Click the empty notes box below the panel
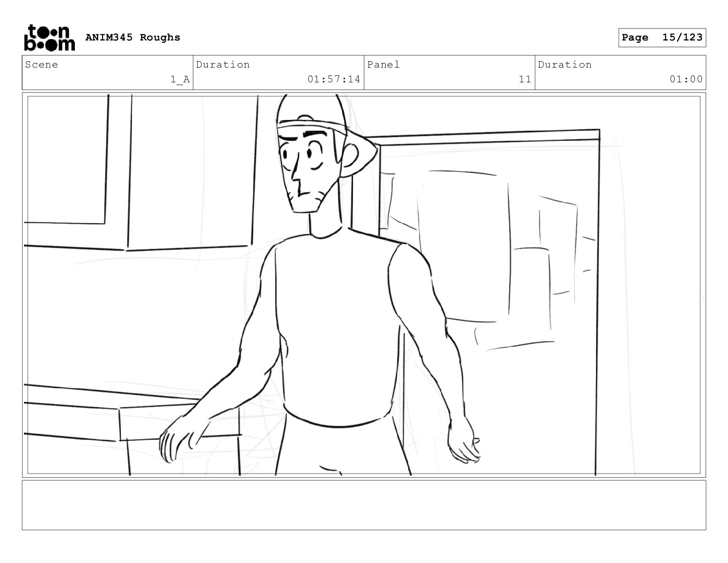Screen dimensions: 728x563 [x=364, y=505]
